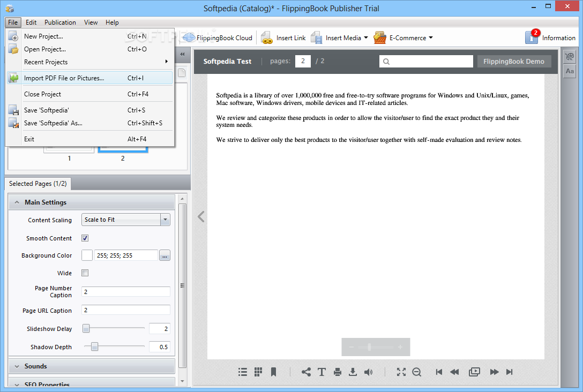Viewport: 583px width, 392px height.
Task: Click the current page number box
Action: pos(303,61)
